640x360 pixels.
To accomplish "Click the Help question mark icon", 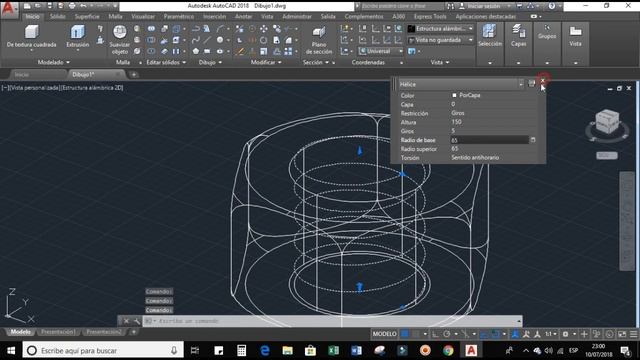I will (x=552, y=6).
